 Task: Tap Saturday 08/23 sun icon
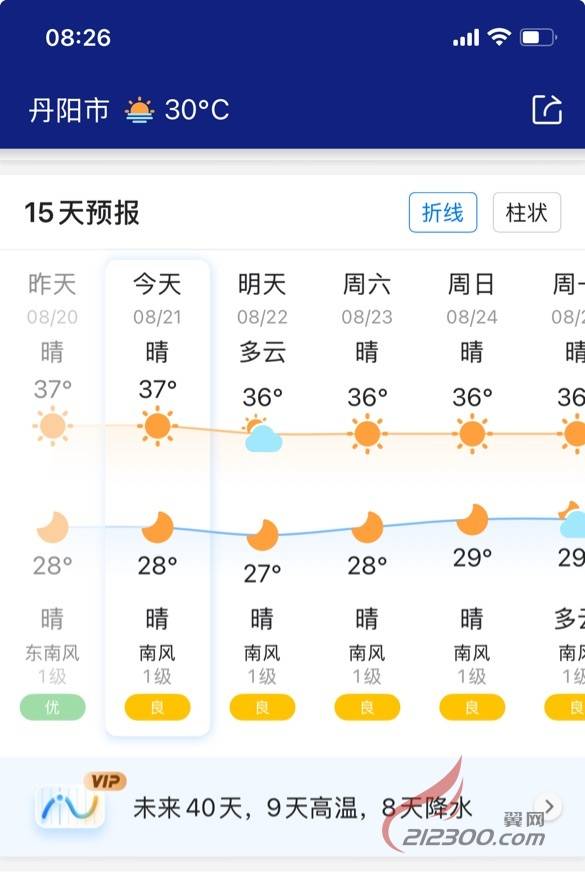click(367, 433)
